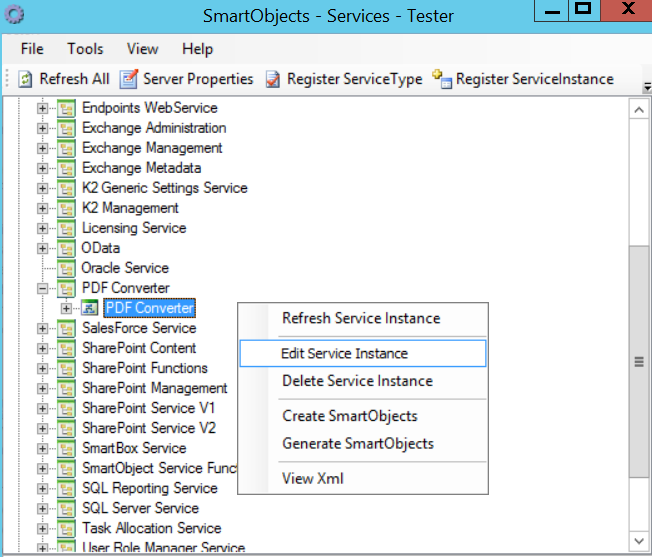The image size is (652, 557).
Task: Click Register ServiceType label
Action: tap(355, 79)
